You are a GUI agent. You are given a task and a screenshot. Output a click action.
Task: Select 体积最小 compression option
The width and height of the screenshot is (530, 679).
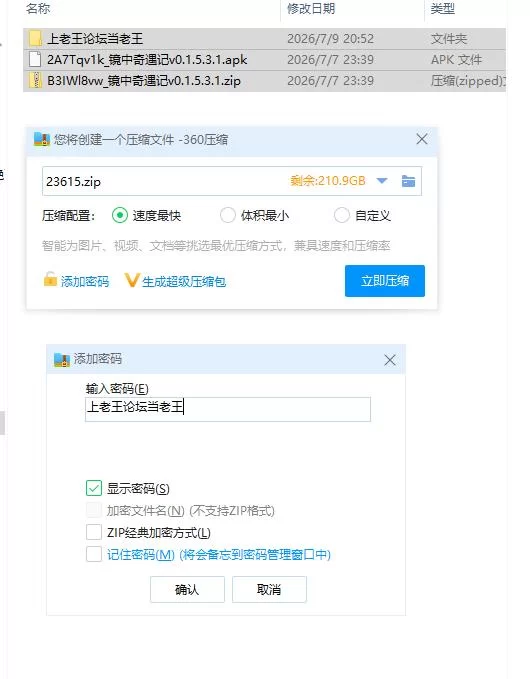click(x=228, y=215)
